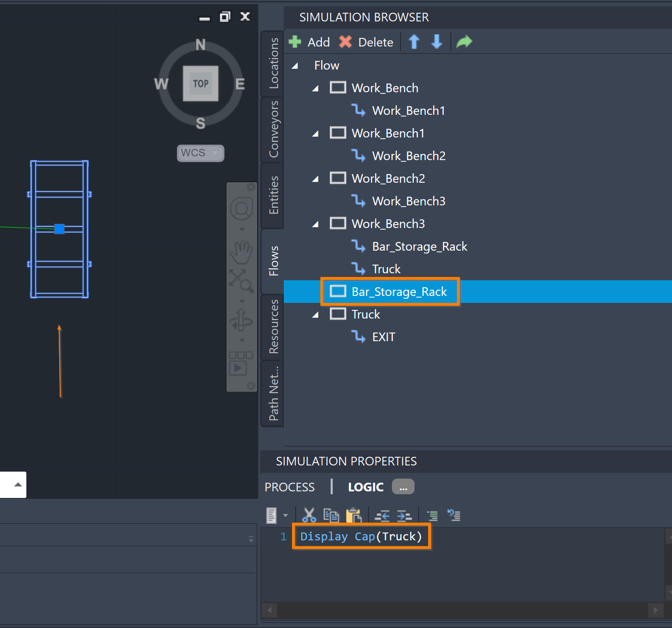
Task: Select the EXIT route item
Action: click(384, 337)
